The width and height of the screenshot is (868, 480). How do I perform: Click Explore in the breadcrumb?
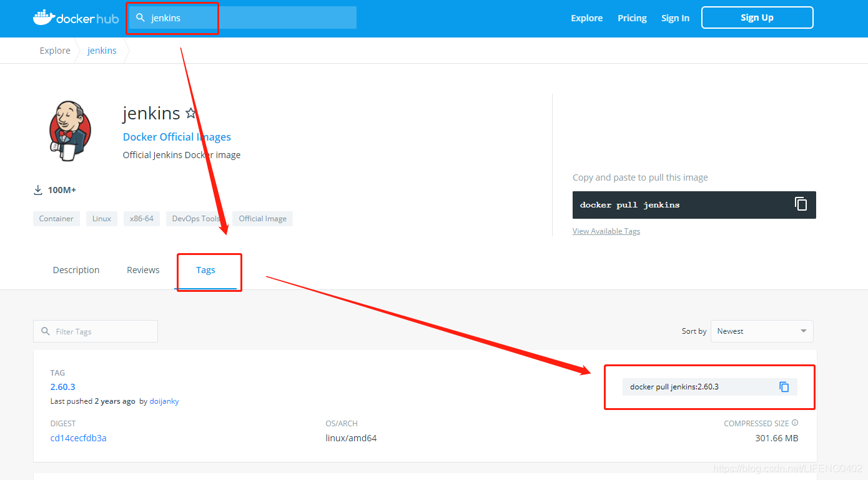(55, 51)
